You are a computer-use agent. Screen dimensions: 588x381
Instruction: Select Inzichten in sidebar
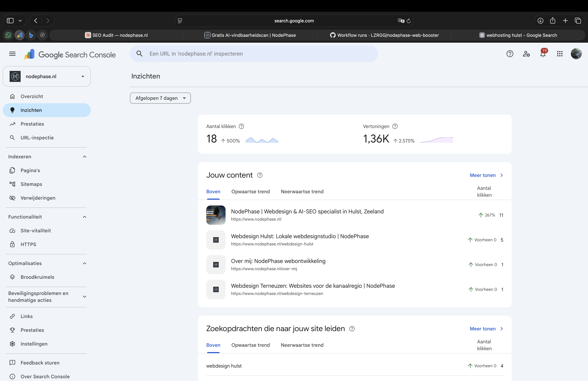tap(47, 110)
